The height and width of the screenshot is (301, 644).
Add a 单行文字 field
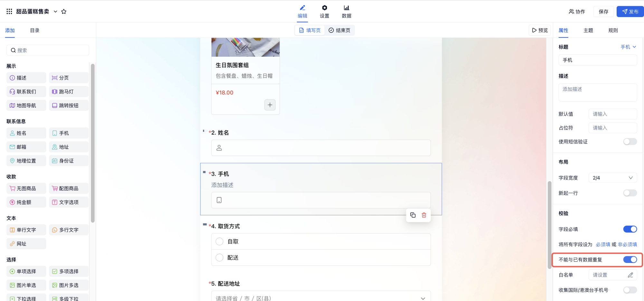(26, 230)
